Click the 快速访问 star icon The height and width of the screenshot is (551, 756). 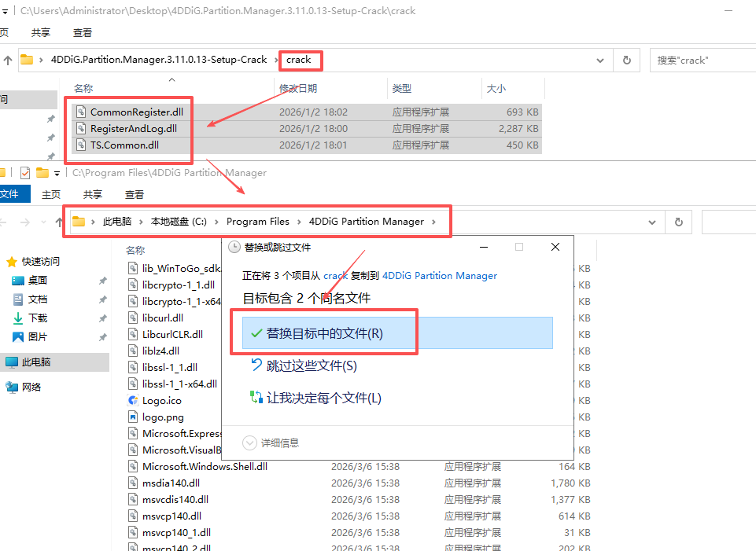point(12,262)
